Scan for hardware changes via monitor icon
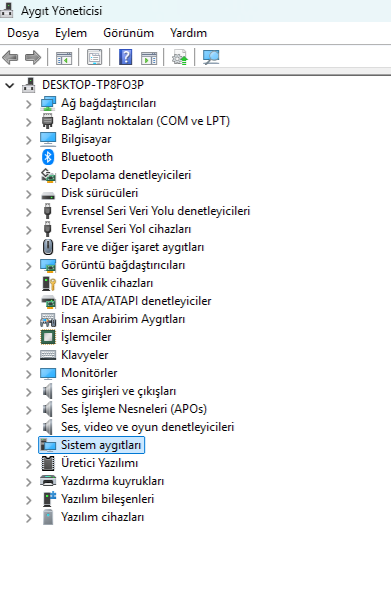 click(x=211, y=58)
